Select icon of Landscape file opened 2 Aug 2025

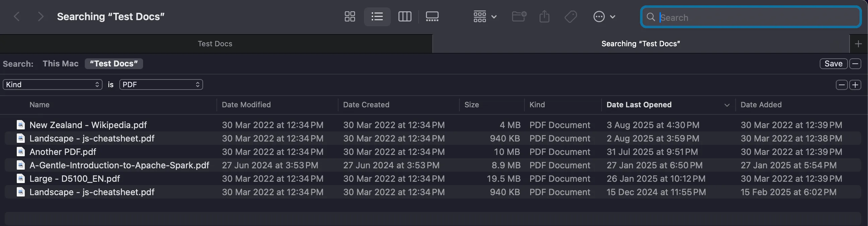click(20, 138)
